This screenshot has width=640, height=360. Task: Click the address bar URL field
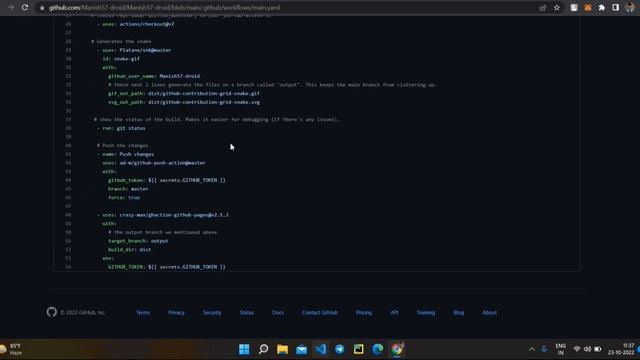286,8
